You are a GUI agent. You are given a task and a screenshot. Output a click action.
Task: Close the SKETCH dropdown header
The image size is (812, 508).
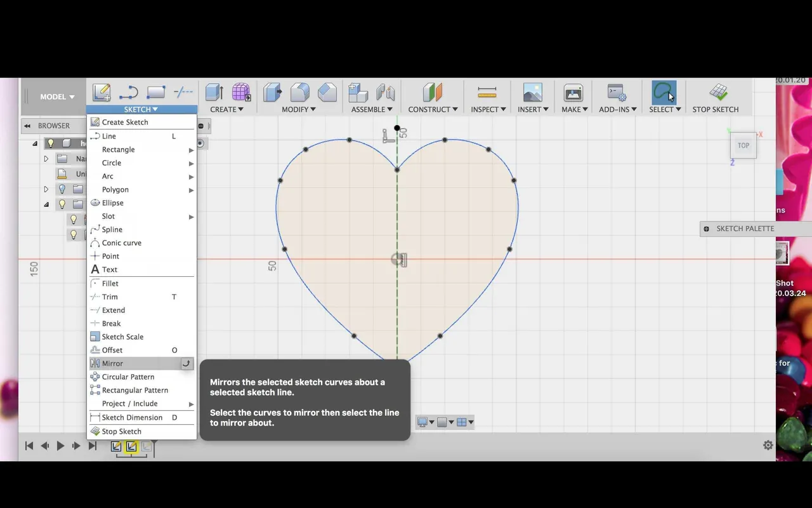pyautogui.click(x=141, y=109)
